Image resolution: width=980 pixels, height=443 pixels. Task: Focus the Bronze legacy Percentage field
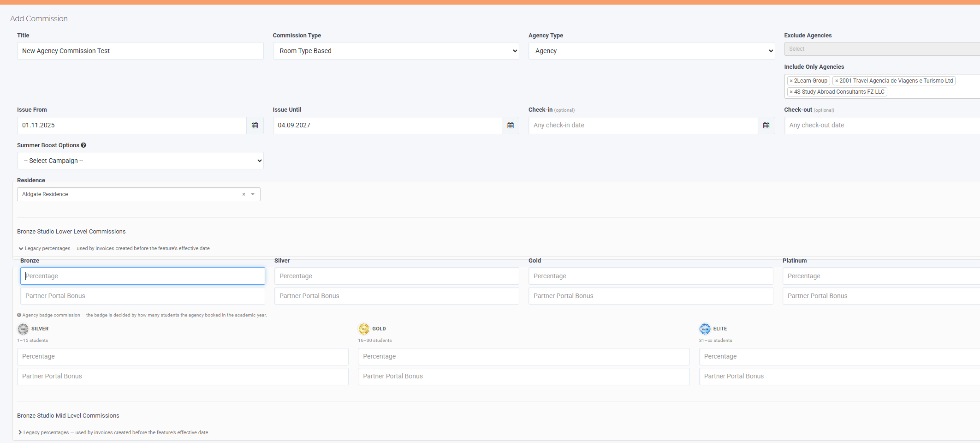pos(143,276)
